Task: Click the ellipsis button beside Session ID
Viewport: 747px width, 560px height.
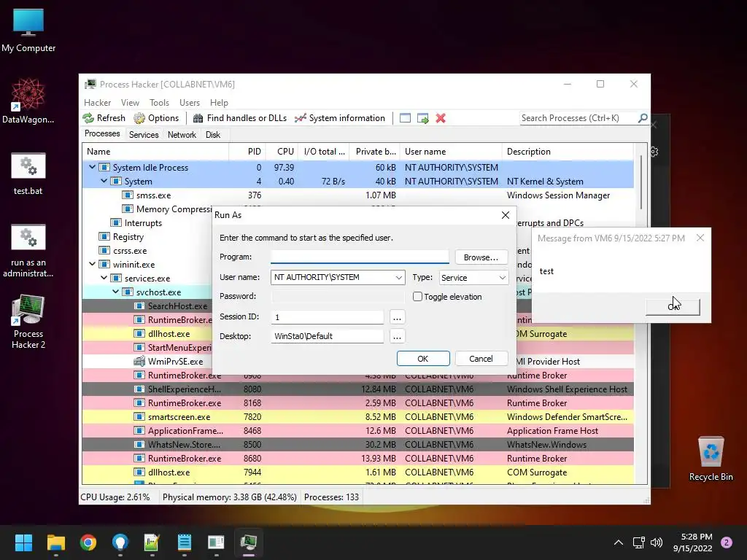Action: [397, 316]
